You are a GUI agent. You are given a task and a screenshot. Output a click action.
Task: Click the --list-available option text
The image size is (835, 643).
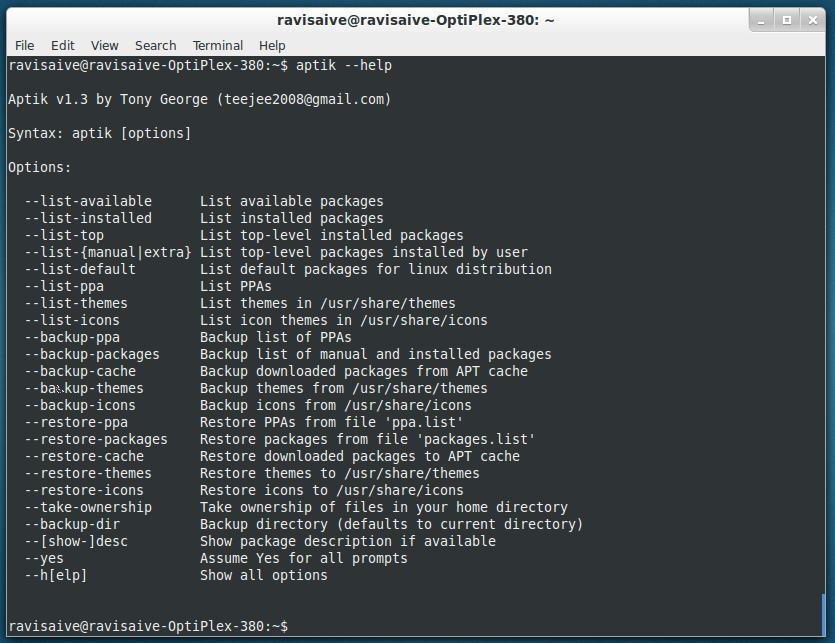[x=88, y=201]
